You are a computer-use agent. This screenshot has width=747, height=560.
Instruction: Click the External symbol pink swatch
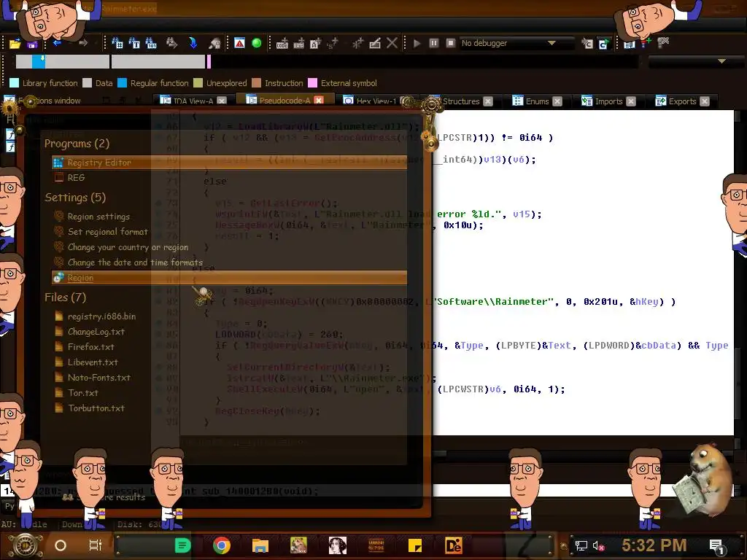tap(312, 83)
